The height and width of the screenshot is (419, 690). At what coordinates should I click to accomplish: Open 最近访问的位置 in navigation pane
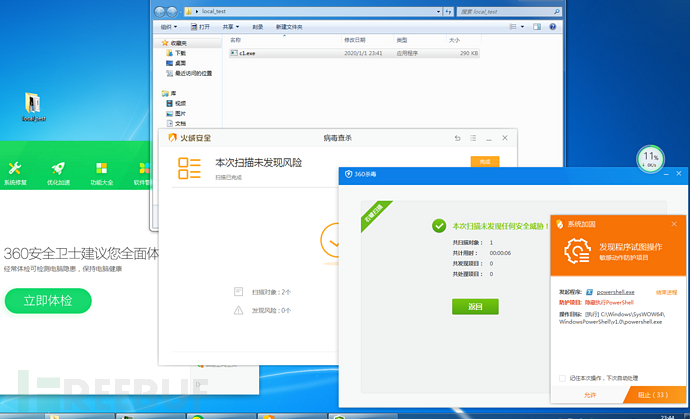[189, 74]
